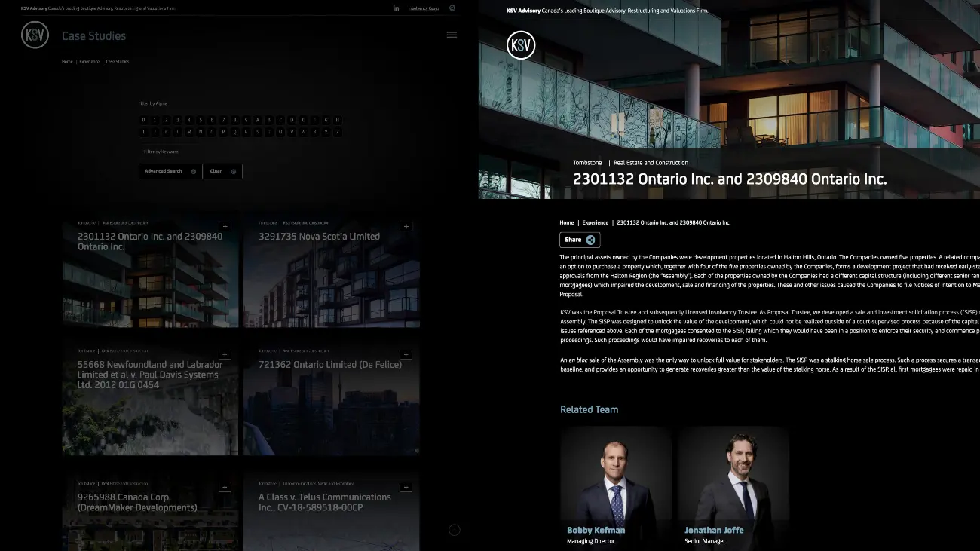Expand the 721362 Ontario Limited (De Felice) card

[x=406, y=354]
